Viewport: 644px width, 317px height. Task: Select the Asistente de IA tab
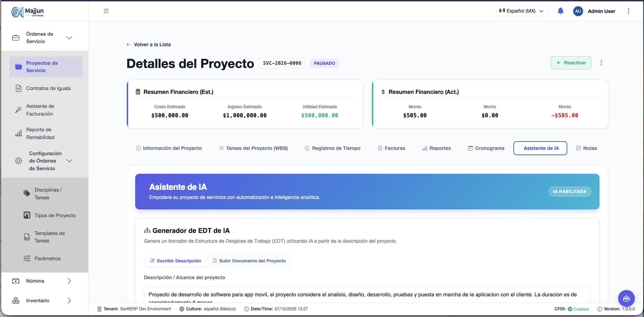coord(540,148)
